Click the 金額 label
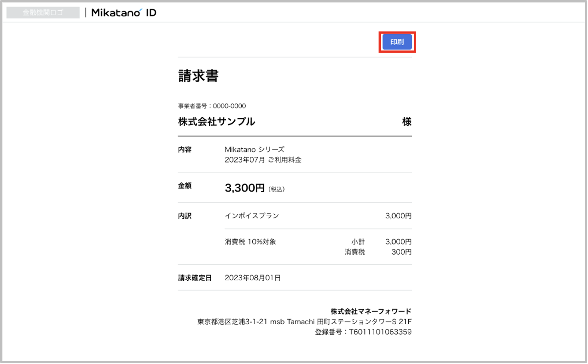588x364 pixels. (x=185, y=186)
